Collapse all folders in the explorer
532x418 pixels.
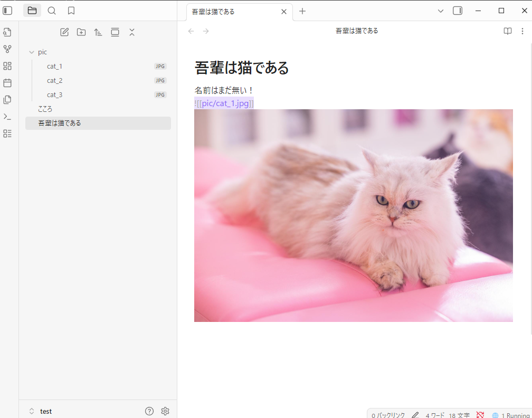click(x=132, y=32)
